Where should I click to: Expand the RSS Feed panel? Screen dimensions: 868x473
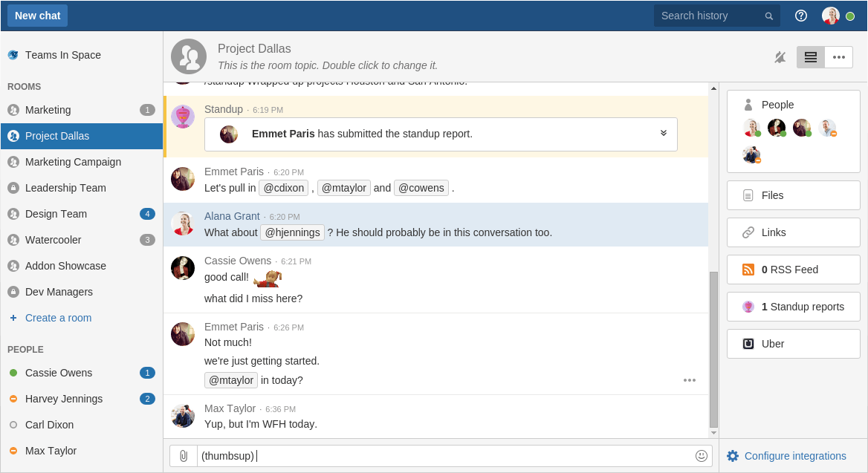pyautogui.click(x=793, y=270)
